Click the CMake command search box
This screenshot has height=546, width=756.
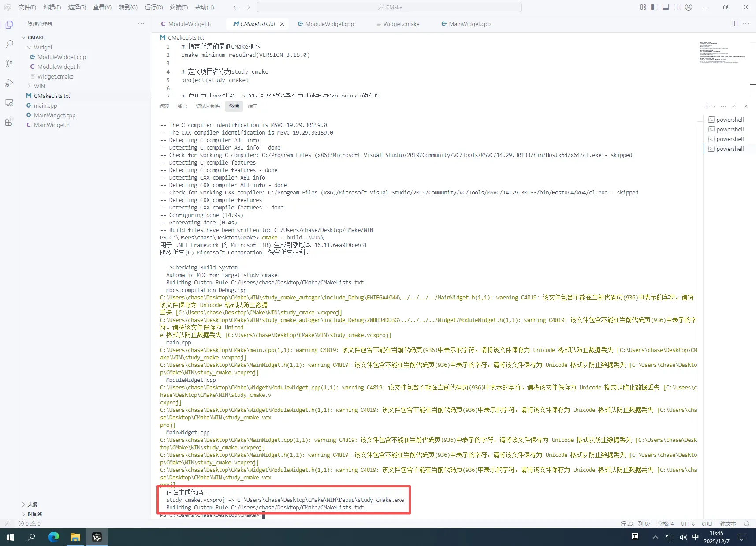(x=389, y=7)
